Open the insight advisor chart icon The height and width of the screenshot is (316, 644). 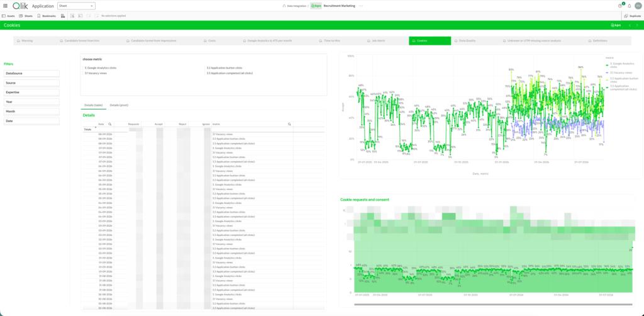62,16
